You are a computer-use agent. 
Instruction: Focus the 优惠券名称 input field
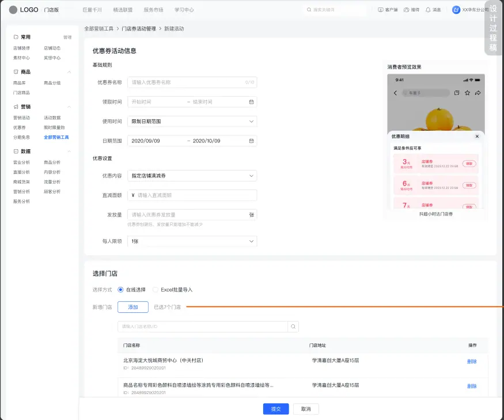(x=192, y=82)
